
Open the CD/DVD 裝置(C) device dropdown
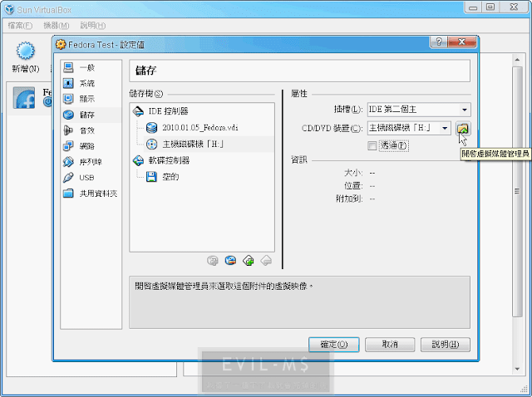tap(409, 128)
